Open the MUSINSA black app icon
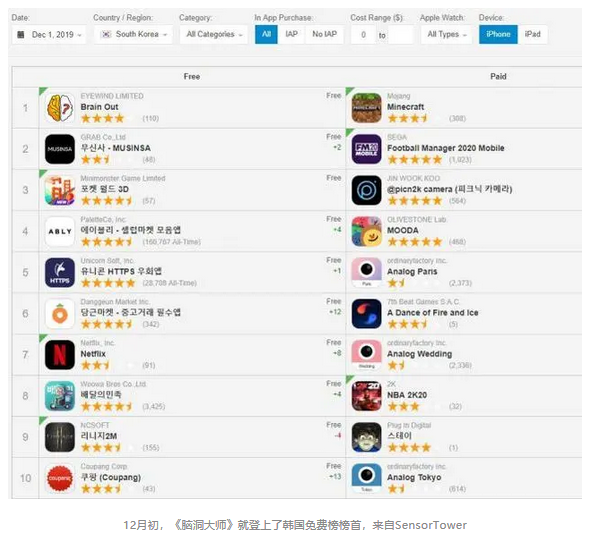The height and width of the screenshot is (537, 592). tap(60, 149)
